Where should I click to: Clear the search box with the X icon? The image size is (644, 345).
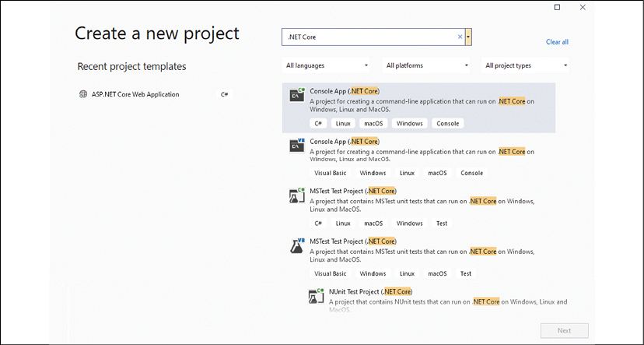(460, 37)
